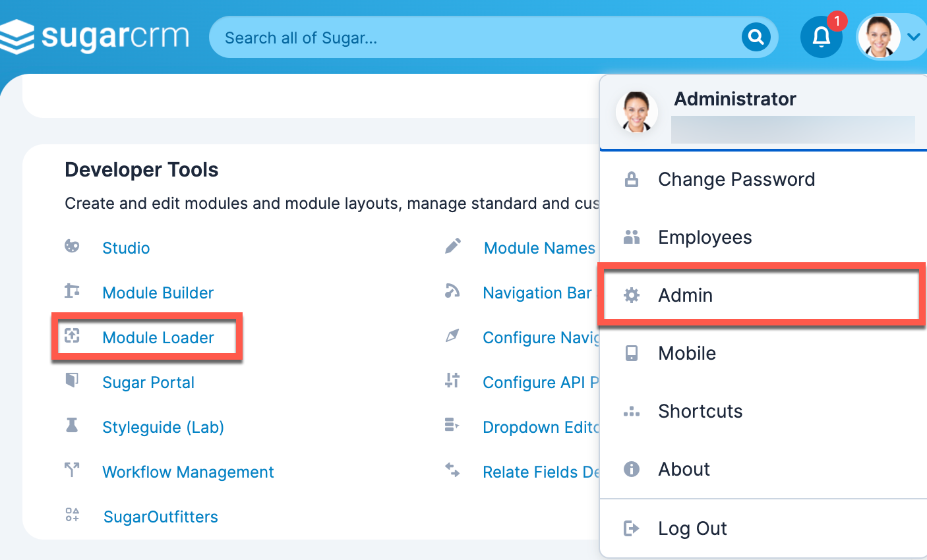This screenshot has height=560, width=927.
Task: Click the search magnifier button
Action: click(x=756, y=37)
